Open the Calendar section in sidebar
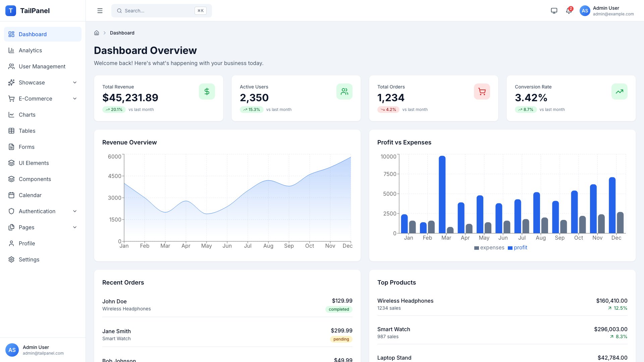 pyautogui.click(x=30, y=195)
